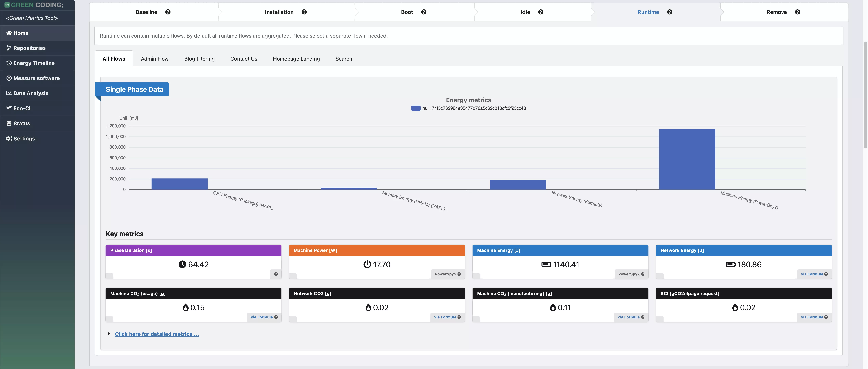Toggle the dataset legend swatch in Energy metrics chart

click(416, 108)
